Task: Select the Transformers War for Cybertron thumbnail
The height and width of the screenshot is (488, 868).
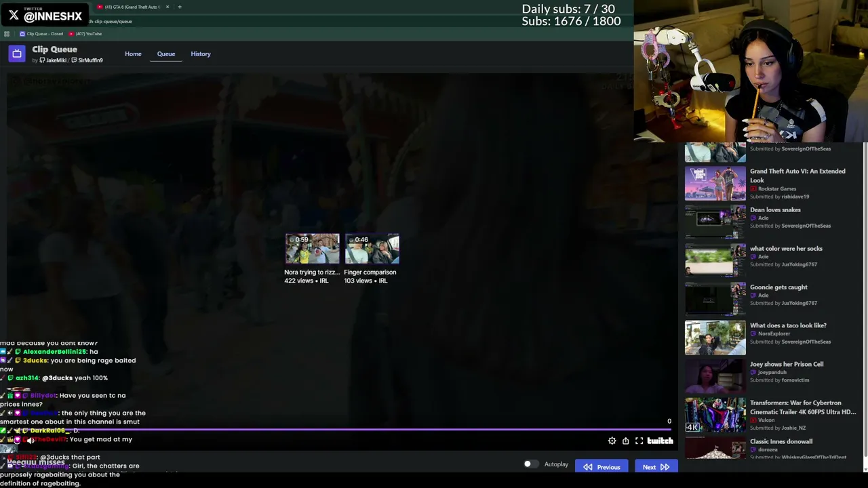Action: pyautogui.click(x=715, y=415)
